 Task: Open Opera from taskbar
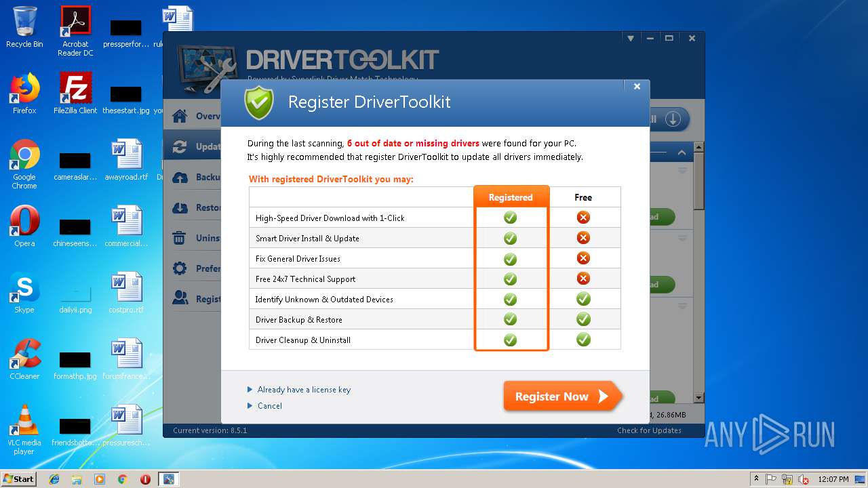pyautogui.click(x=145, y=479)
